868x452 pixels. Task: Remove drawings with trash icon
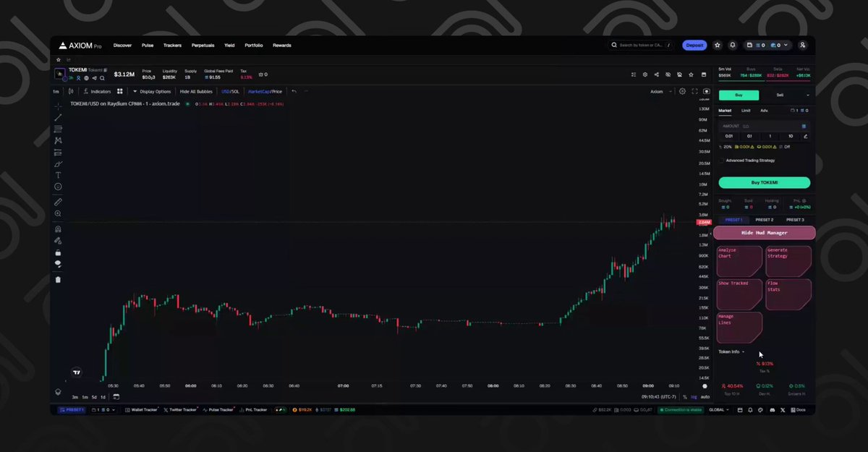click(x=58, y=279)
